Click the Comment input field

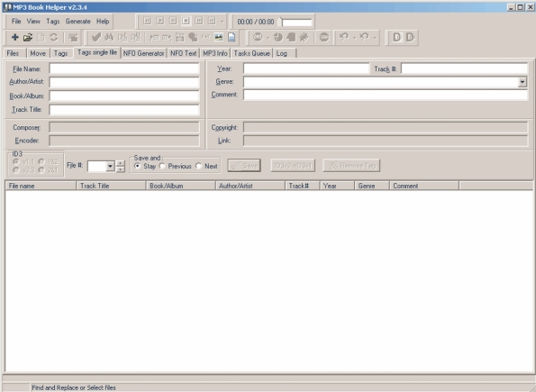pos(386,95)
